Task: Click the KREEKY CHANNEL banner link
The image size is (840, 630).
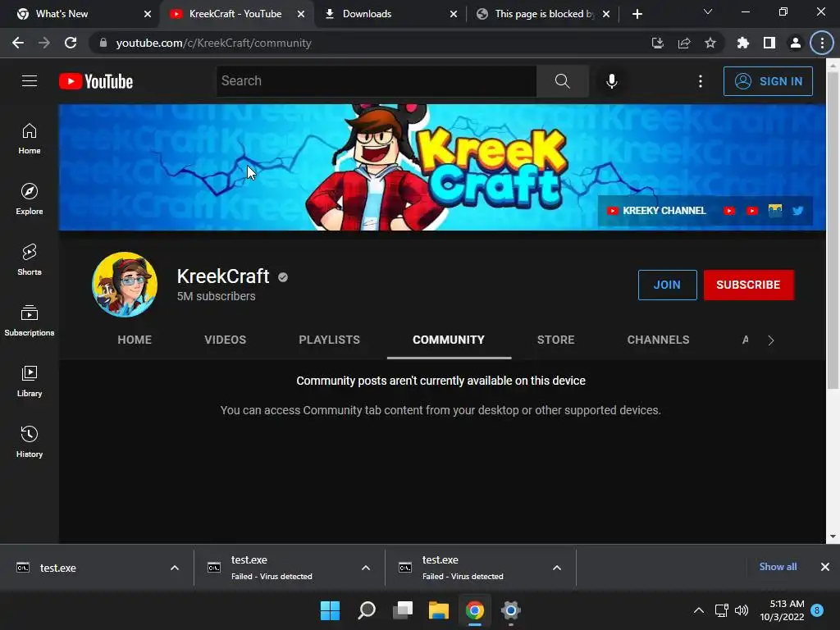Action: tap(656, 211)
